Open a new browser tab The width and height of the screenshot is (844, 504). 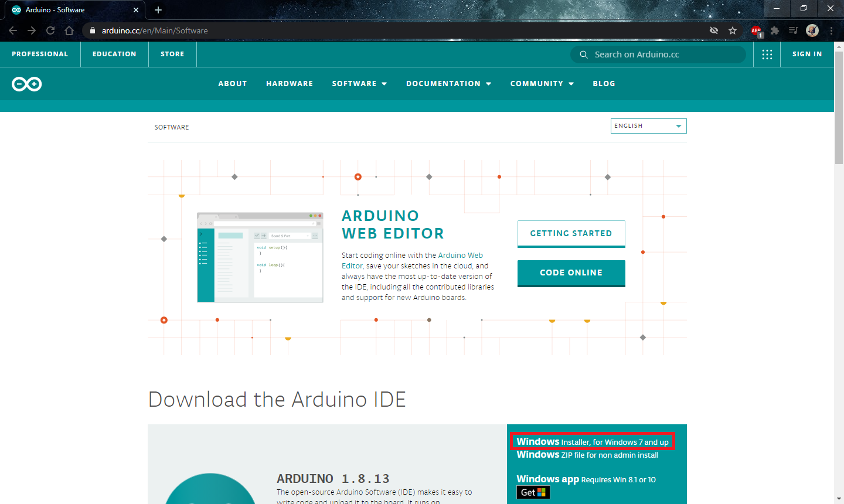[158, 10]
